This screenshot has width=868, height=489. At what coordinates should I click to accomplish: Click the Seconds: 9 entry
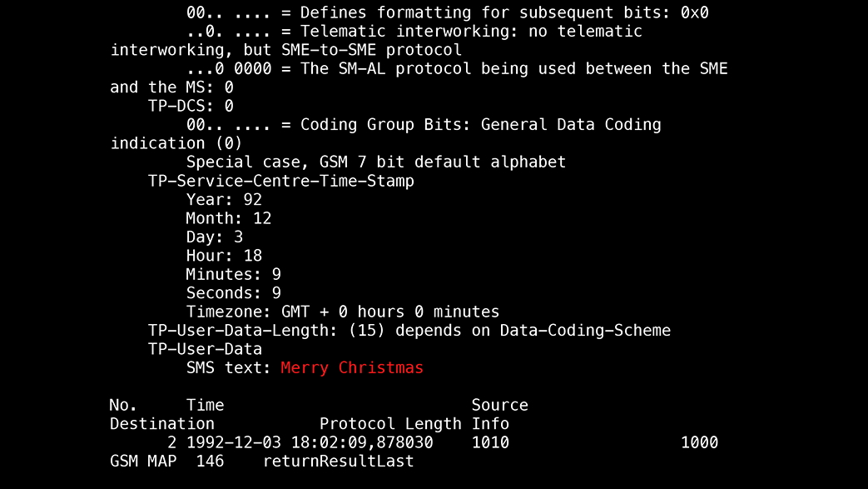tap(233, 293)
